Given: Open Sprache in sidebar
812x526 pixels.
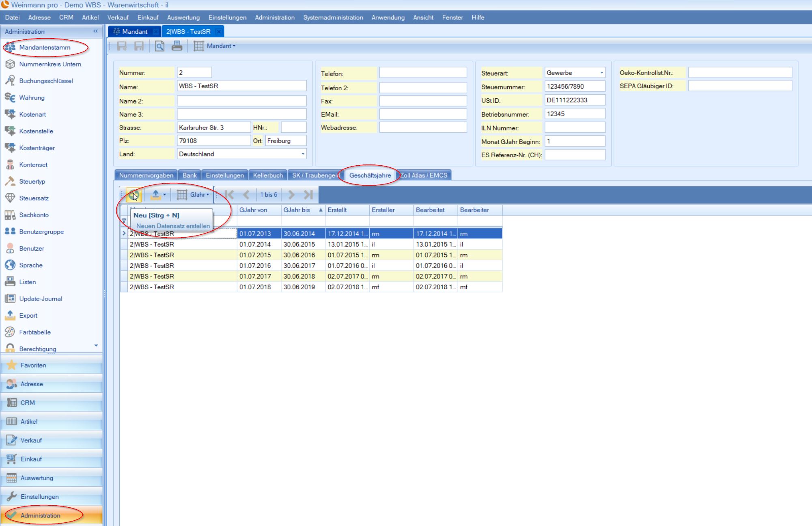Looking at the screenshot, I should pyautogui.click(x=31, y=265).
